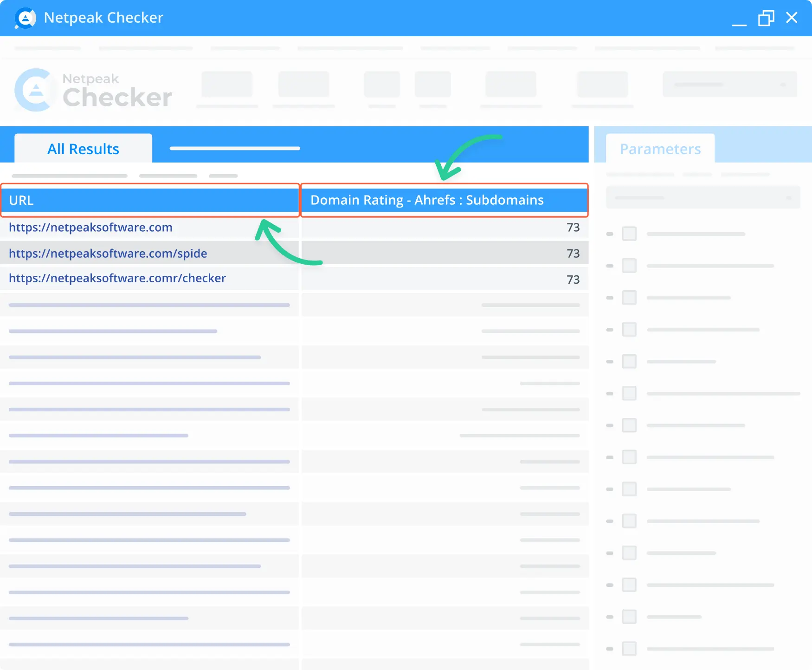The image size is (812, 670).
Task: Enable the fourth checkbox under Parameters
Action: [630, 329]
